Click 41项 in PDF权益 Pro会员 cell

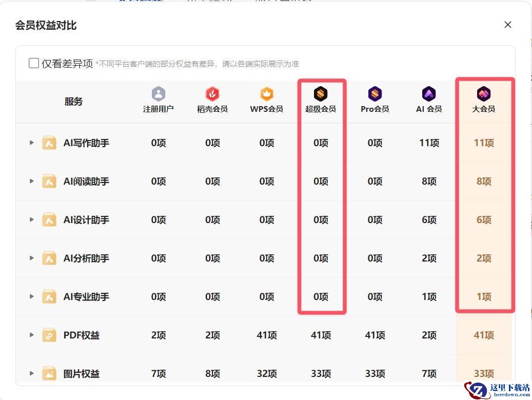coord(375,335)
